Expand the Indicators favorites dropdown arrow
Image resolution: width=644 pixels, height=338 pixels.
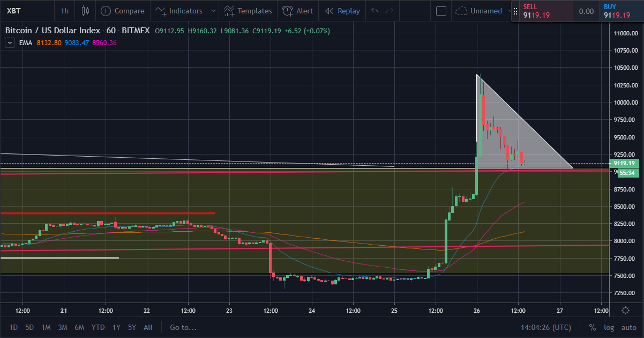click(214, 11)
